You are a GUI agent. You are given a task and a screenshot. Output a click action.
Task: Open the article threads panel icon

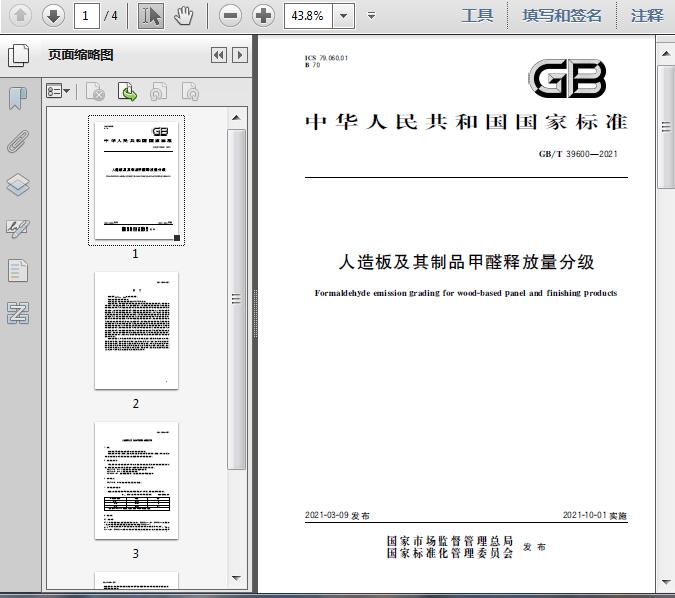tap(18, 313)
